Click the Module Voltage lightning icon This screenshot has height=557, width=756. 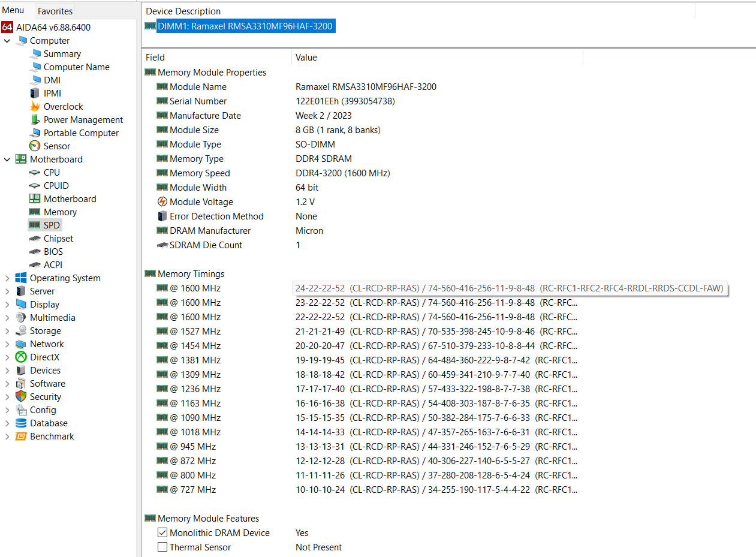(162, 201)
